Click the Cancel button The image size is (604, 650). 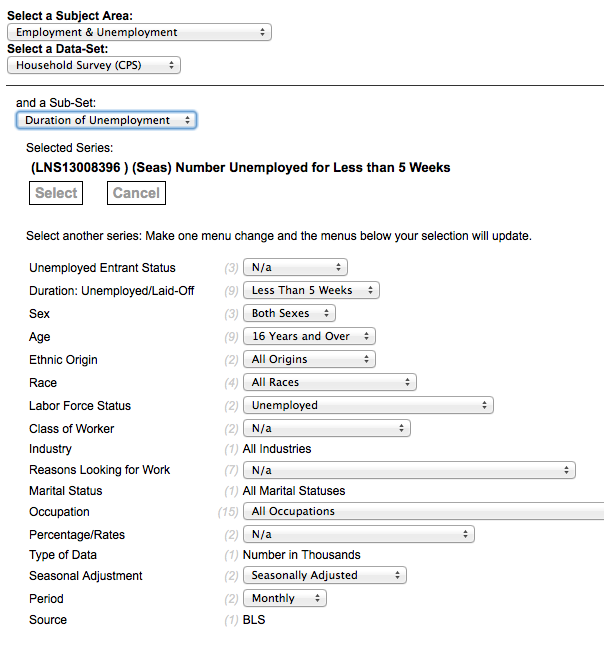pos(136,193)
